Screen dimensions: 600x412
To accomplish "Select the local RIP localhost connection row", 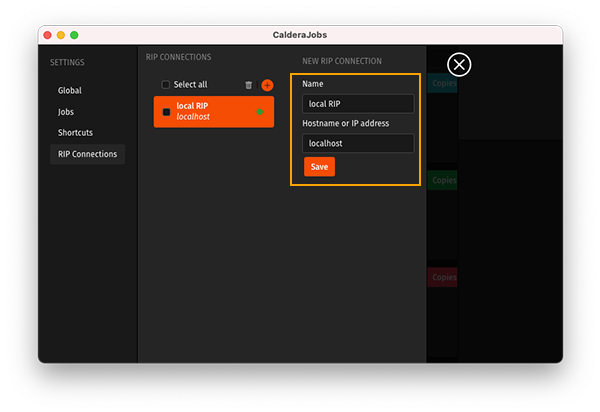I will point(210,112).
